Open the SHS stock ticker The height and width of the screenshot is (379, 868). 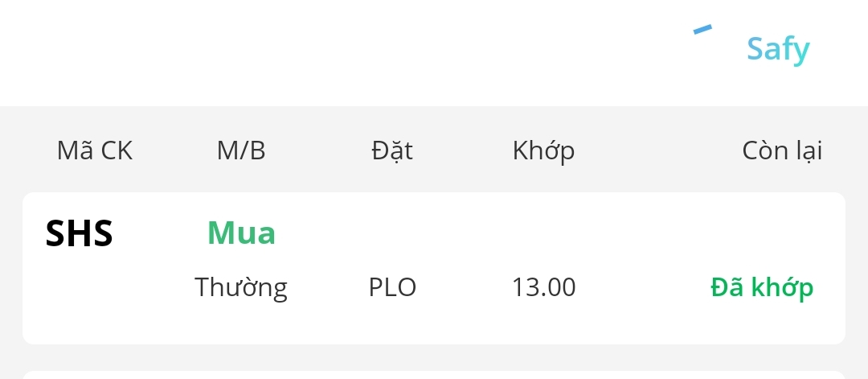[x=80, y=234]
